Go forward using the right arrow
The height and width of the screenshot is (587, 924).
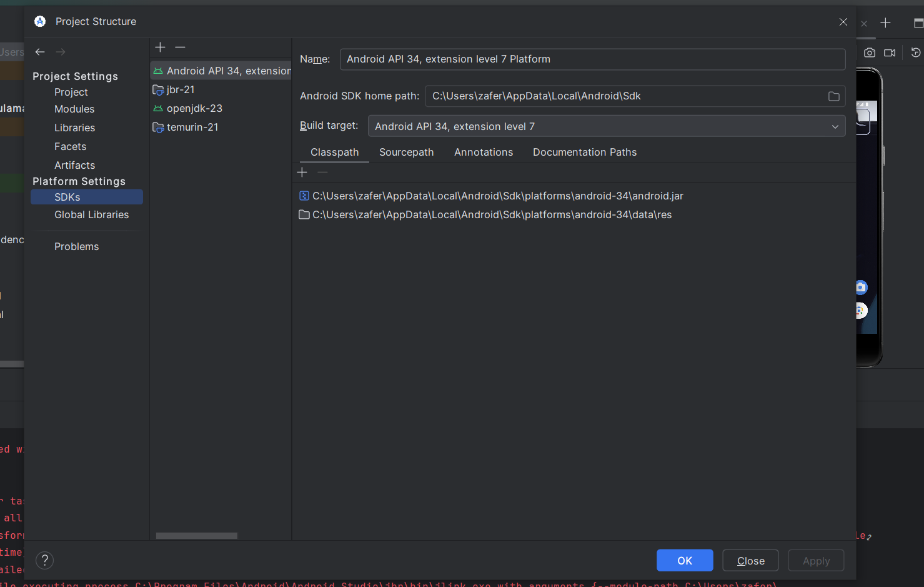click(x=61, y=52)
